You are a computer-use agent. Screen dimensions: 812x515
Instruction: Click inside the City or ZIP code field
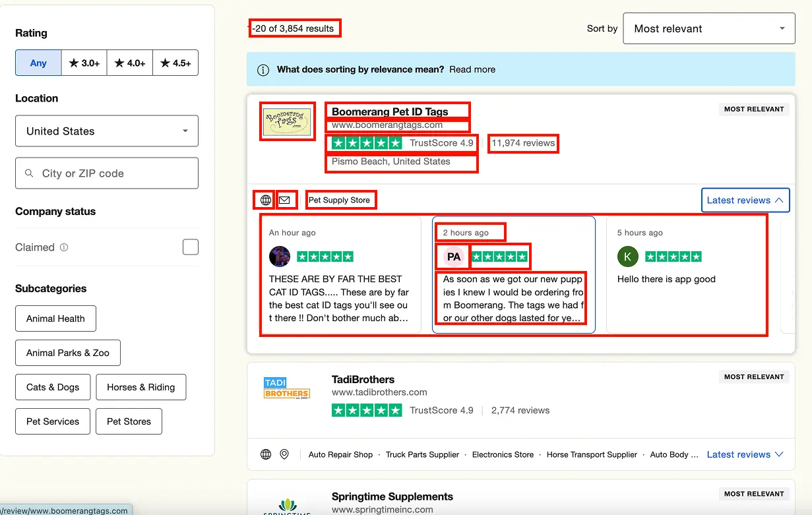point(107,173)
